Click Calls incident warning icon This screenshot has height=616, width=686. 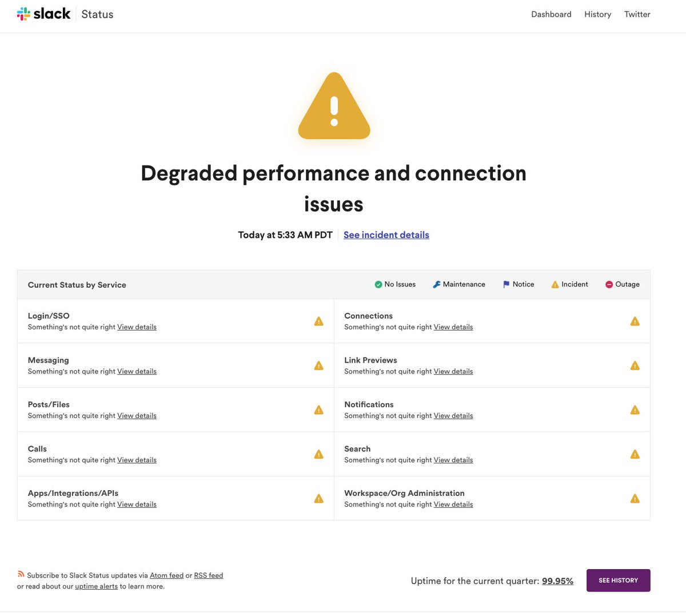tap(319, 454)
